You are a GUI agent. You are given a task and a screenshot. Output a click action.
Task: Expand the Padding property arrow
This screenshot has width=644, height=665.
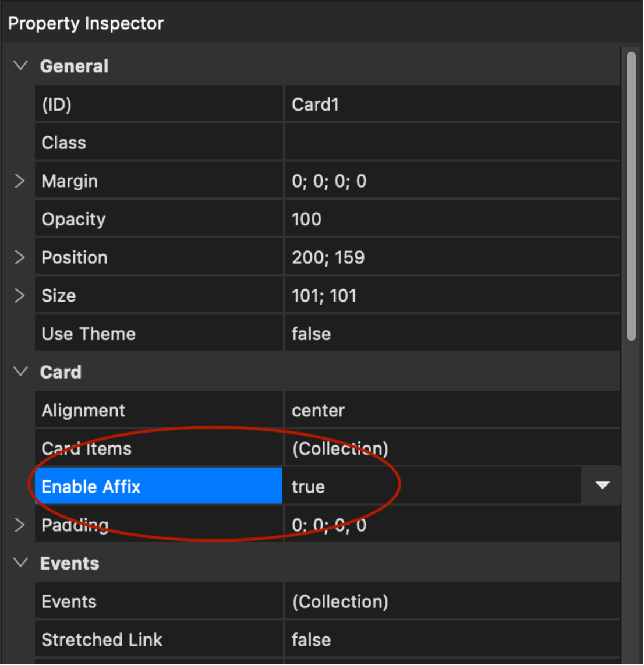[x=20, y=525]
